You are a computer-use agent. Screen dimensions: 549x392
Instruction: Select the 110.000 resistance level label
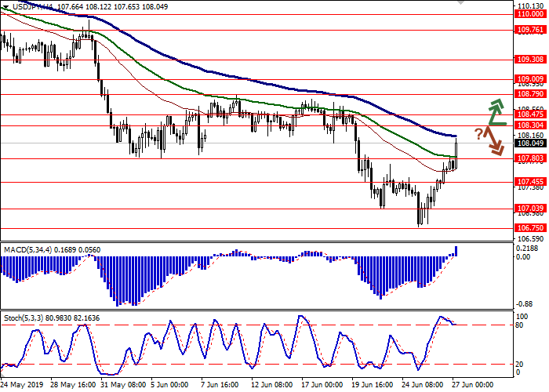[x=530, y=13]
